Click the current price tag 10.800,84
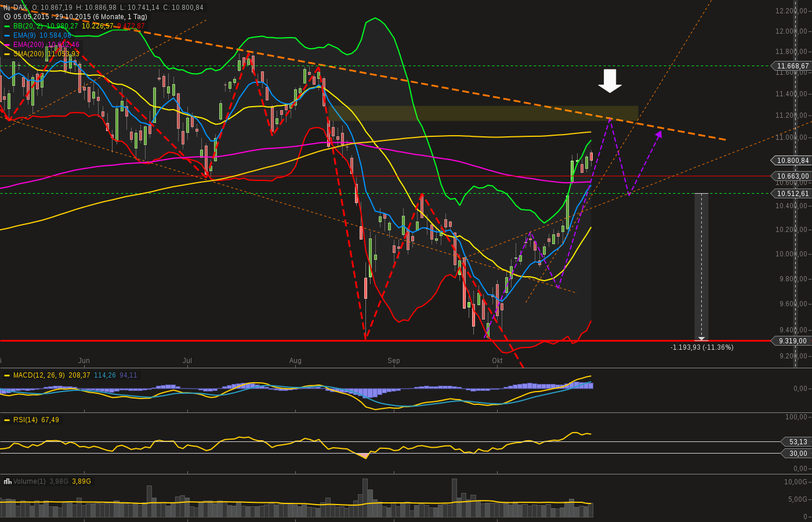Image resolution: width=812 pixels, height=522 pixels. [791, 161]
